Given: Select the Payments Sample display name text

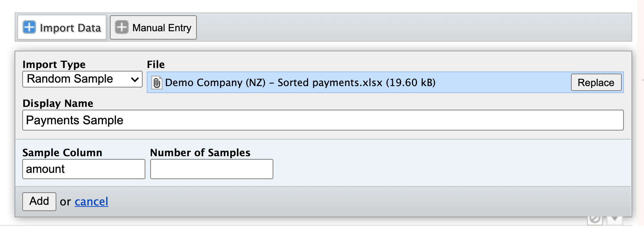Looking at the screenshot, I should (74, 120).
